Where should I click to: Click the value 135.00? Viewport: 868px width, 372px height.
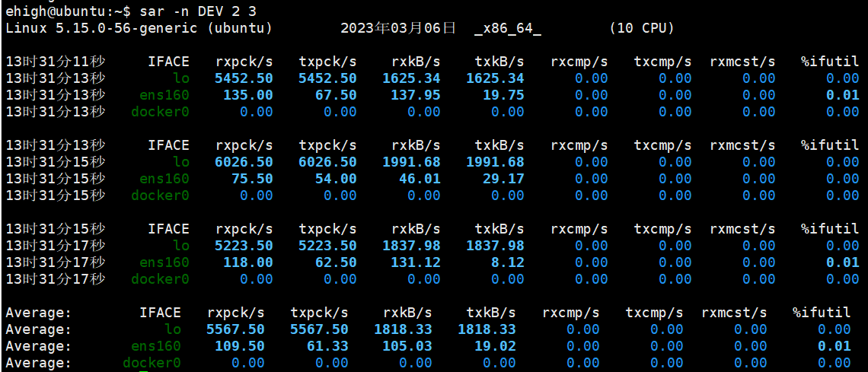click(x=248, y=95)
